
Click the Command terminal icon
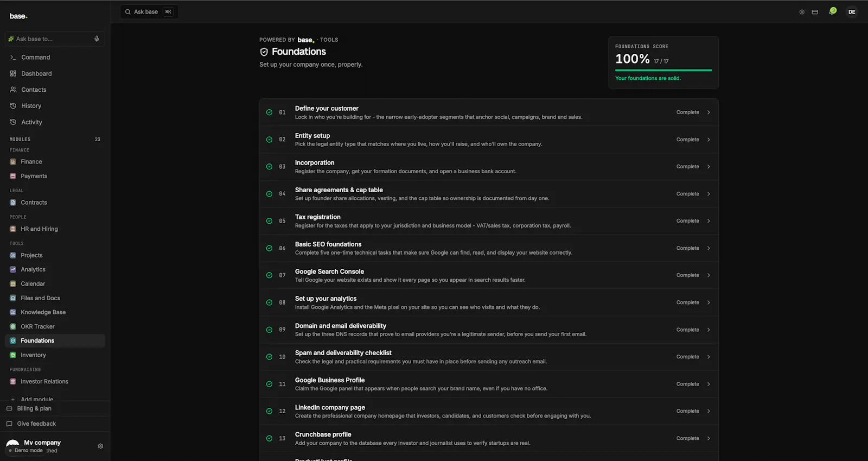point(13,58)
